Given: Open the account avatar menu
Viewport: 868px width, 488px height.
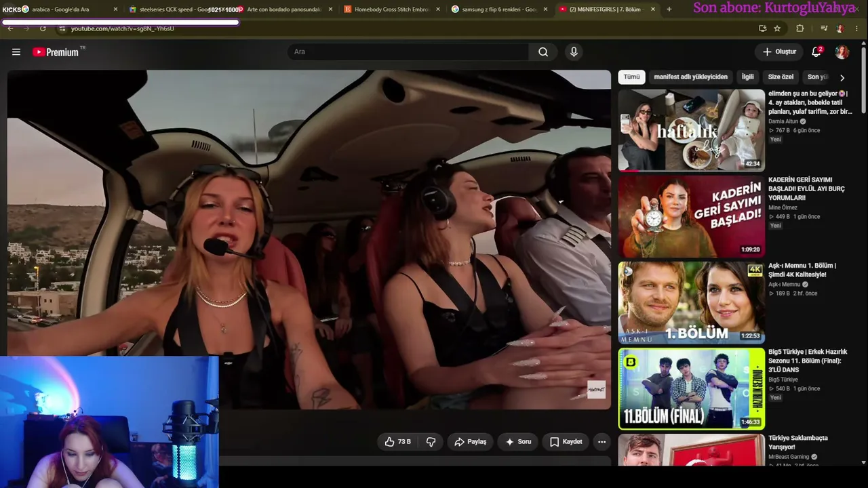Looking at the screenshot, I should point(842,52).
